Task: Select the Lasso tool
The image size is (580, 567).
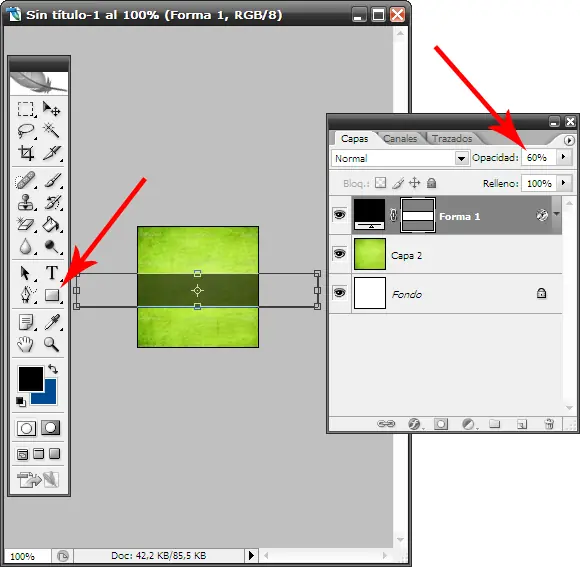Action: 26,131
